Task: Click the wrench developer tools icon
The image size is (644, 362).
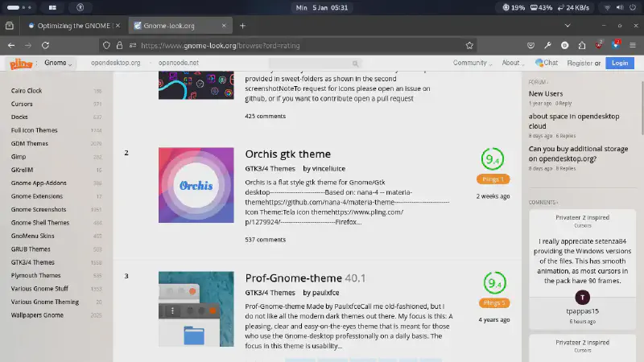Action: tap(547, 45)
